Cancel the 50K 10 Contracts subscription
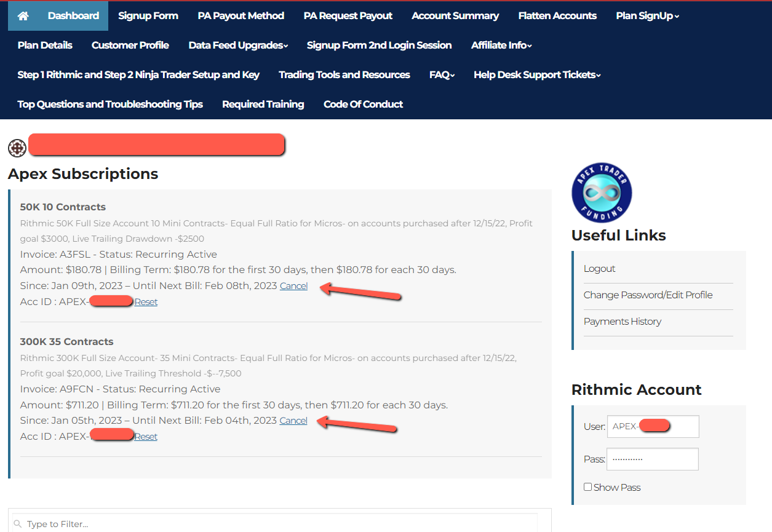Image resolution: width=772 pixels, height=532 pixels. (293, 286)
